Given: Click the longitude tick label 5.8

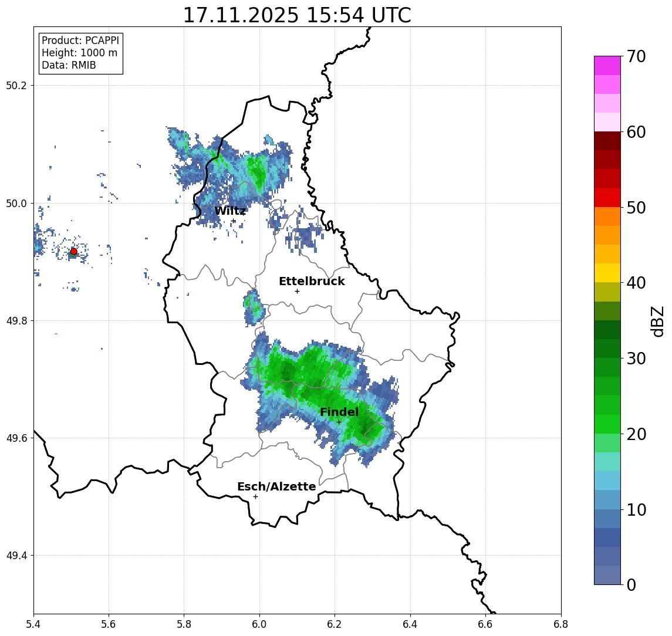Looking at the screenshot, I should 184,624.
